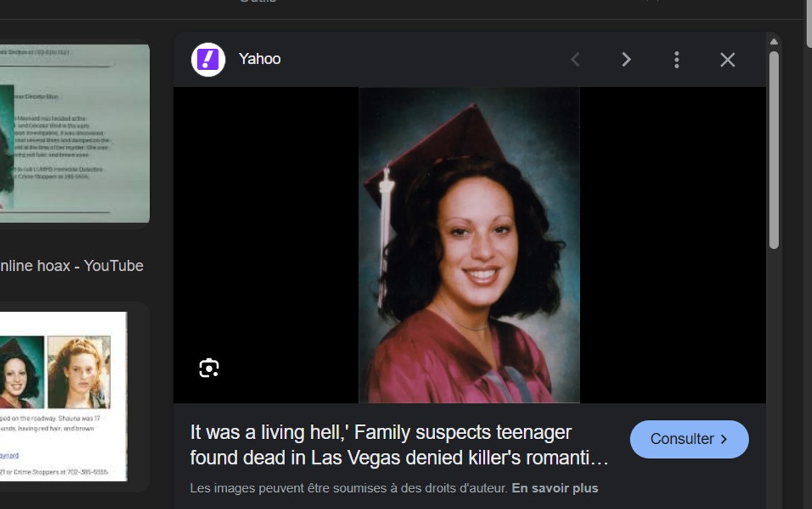812x509 pixels.
Task: Go to the next image result
Action: (626, 59)
